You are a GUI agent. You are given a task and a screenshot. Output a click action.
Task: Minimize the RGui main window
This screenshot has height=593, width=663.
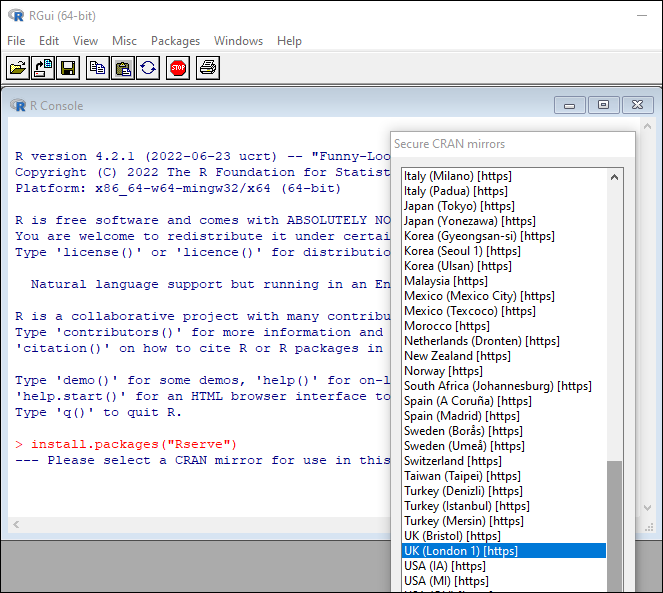(x=642, y=16)
